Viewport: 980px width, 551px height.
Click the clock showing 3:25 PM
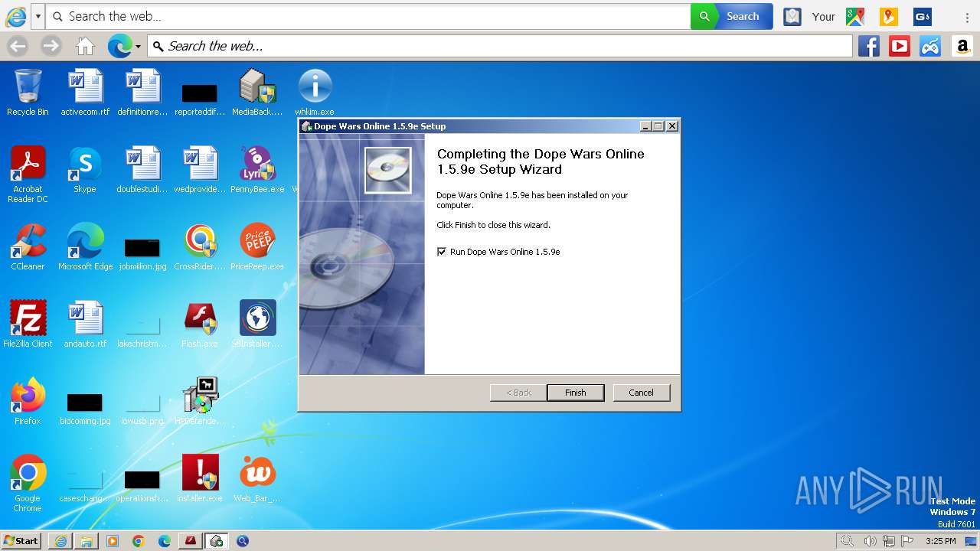(x=941, y=541)
